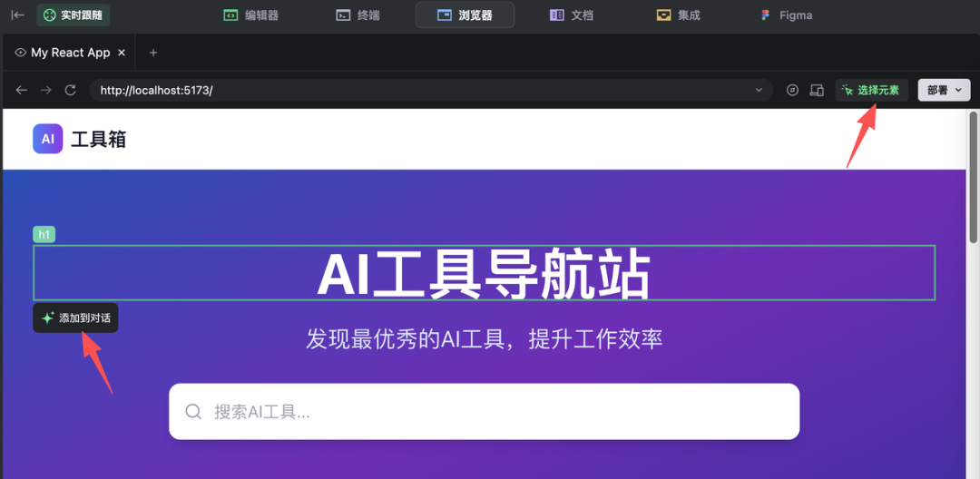The width and height of the screenshot is (980, 479).
Task: Open the 文档 tab
Action: coord(572,15)
